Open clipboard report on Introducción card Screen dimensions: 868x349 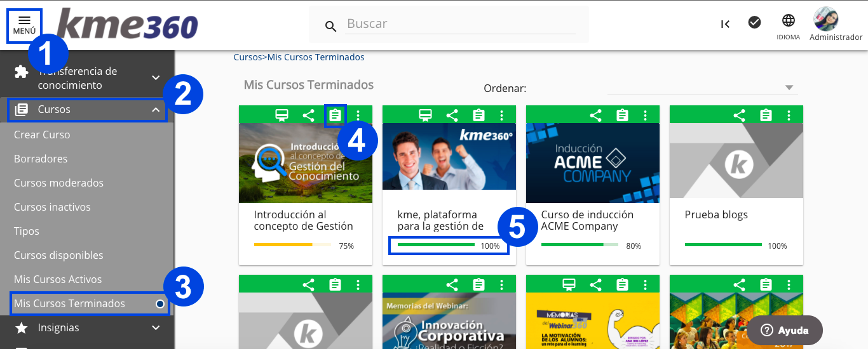click(335, 115)
